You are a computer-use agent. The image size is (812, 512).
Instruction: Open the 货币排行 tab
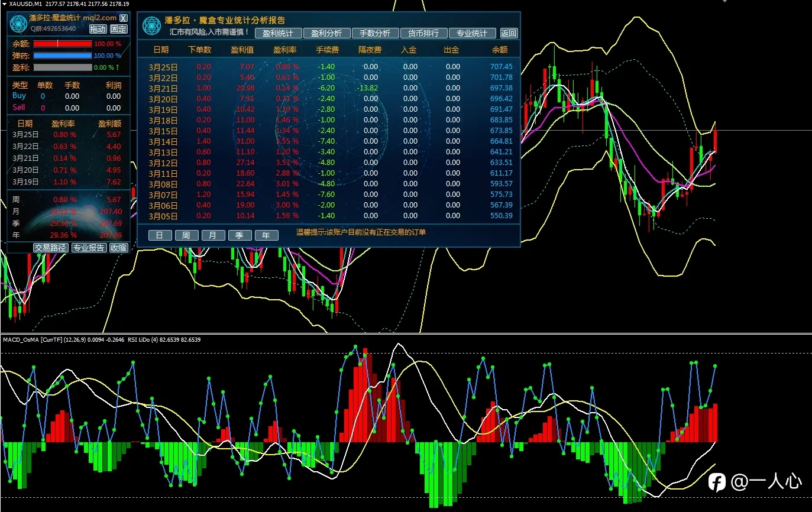(423, 33)
